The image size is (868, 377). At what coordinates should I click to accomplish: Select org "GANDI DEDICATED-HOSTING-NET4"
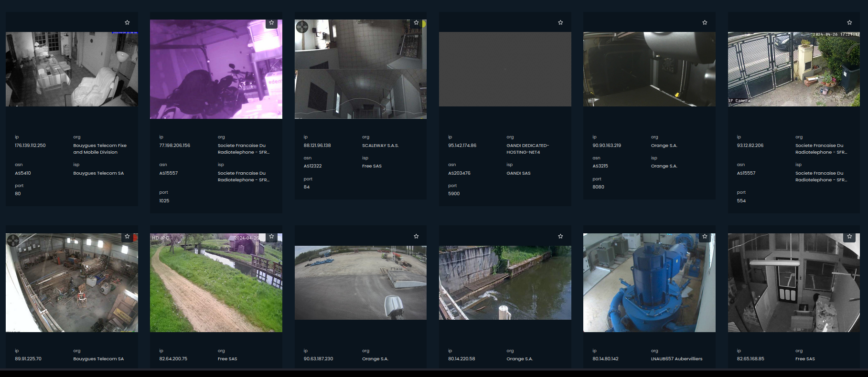click(528, 149)
